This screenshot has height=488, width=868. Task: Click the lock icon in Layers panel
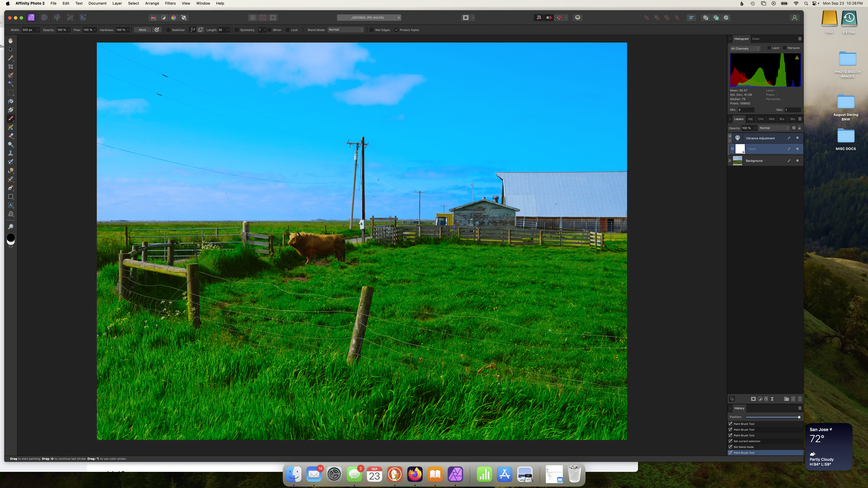(799, 128)
